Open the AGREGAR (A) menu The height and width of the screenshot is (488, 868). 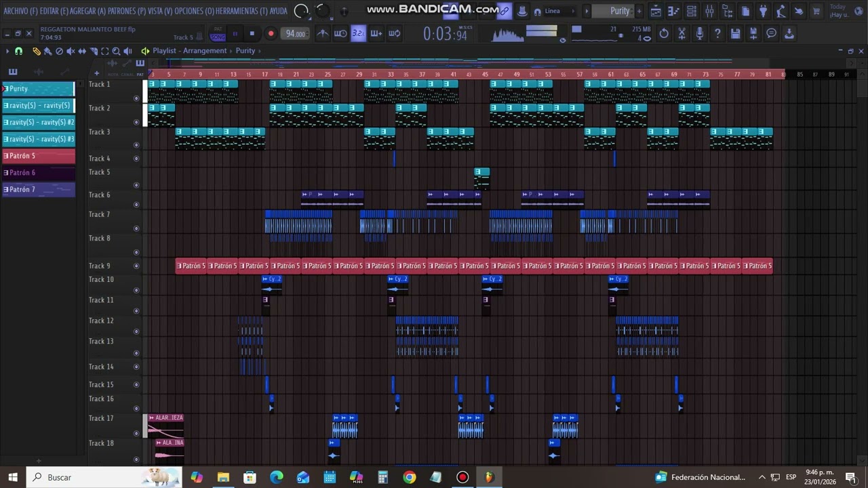[x=88, y=11]
